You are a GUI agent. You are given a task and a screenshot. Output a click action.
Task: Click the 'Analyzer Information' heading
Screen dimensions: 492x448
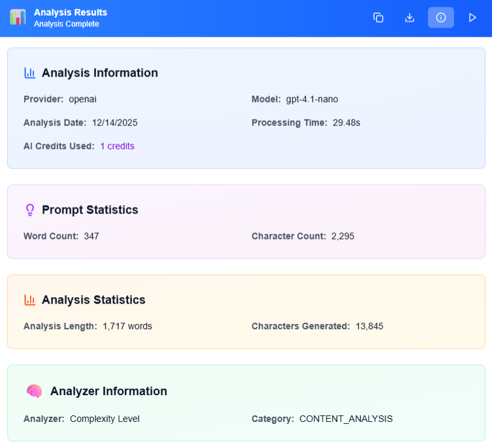108,391
